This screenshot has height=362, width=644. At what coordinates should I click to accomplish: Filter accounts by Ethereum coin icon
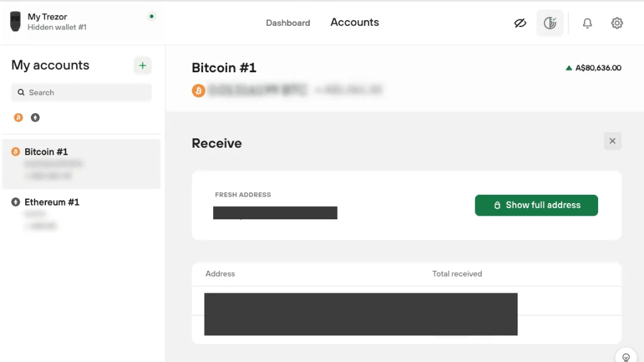point(35,118)
